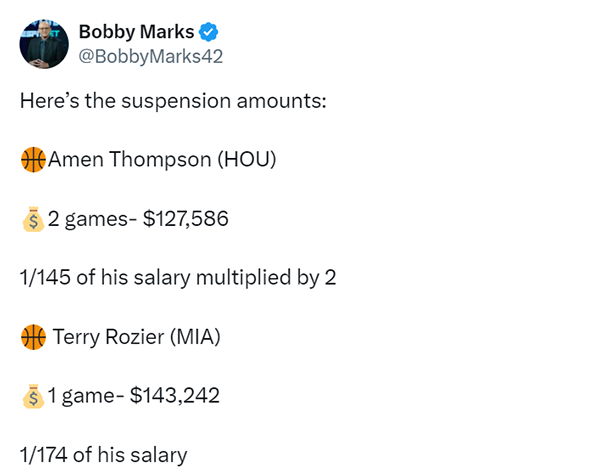Image resolution: width=600 pixels, height=468 pixels.
Task: Click the money bag emoji beside 2 games
Action: pos(33,220)
